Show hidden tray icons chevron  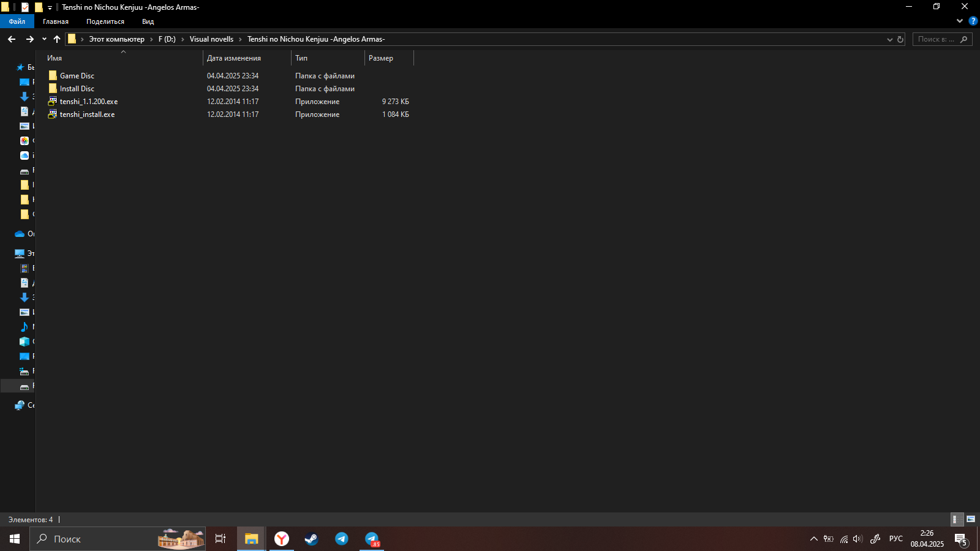pos(814,539)
